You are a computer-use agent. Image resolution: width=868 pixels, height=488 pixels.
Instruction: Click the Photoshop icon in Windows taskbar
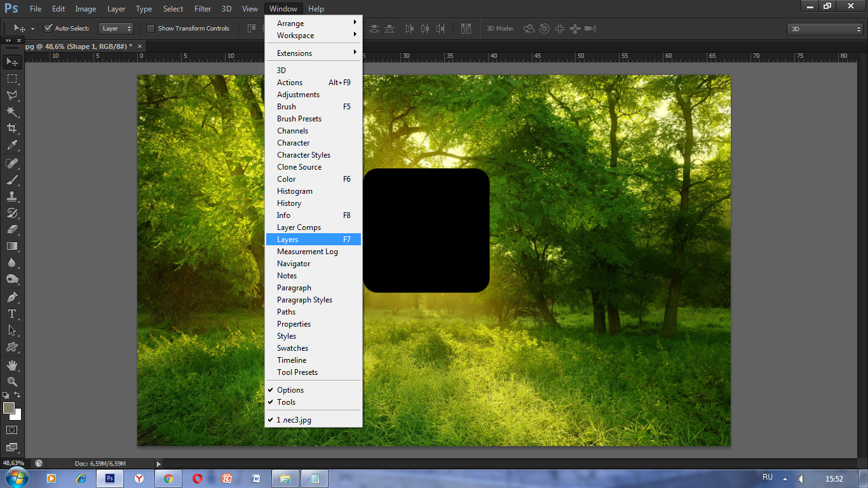click(x=110, y=478)
